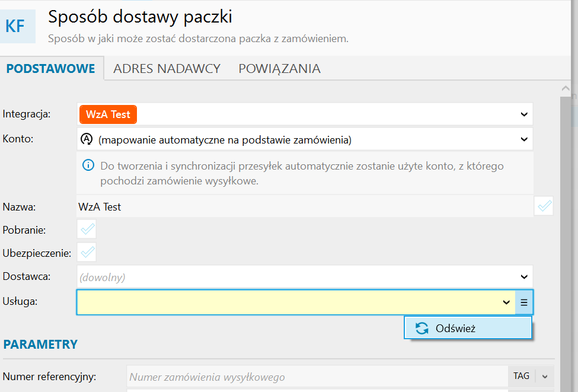Toggle the checkmark right of Nazwa field

pos(544,206)
